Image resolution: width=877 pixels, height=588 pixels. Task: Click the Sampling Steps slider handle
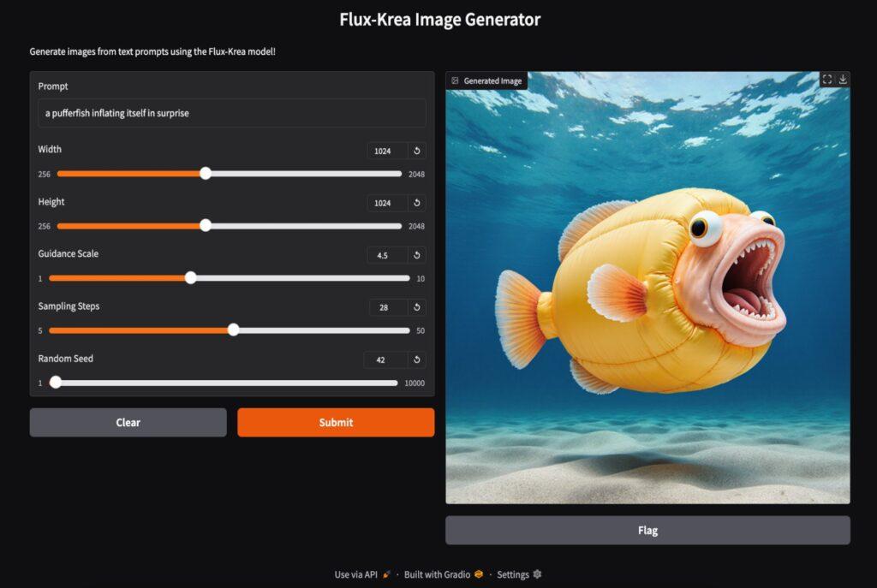pyautogui.click(x=234, y=330)
